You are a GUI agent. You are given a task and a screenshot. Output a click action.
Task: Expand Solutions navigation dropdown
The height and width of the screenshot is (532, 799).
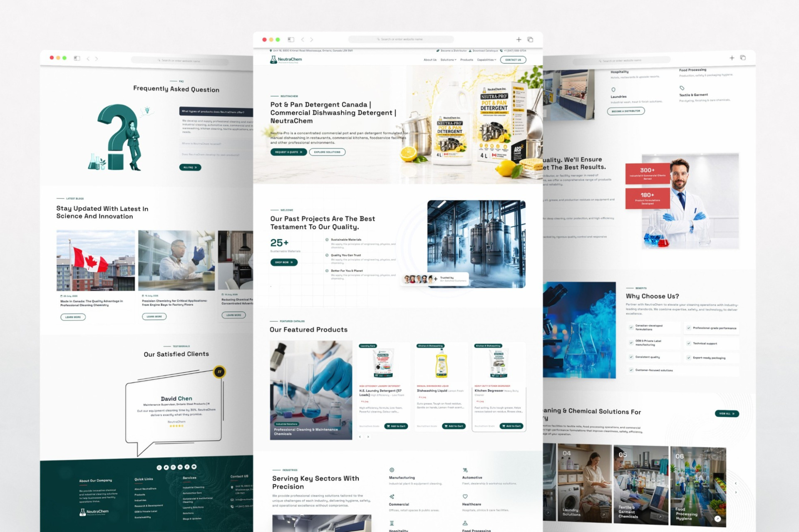pyautogui.click(x=448, y=60)
